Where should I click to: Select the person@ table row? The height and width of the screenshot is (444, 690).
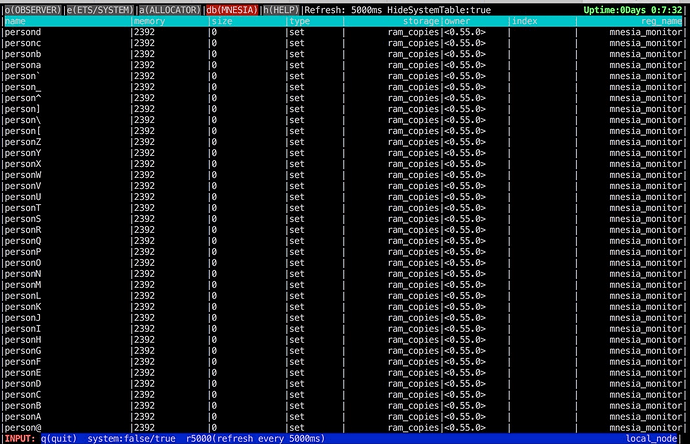click(343, 428)
